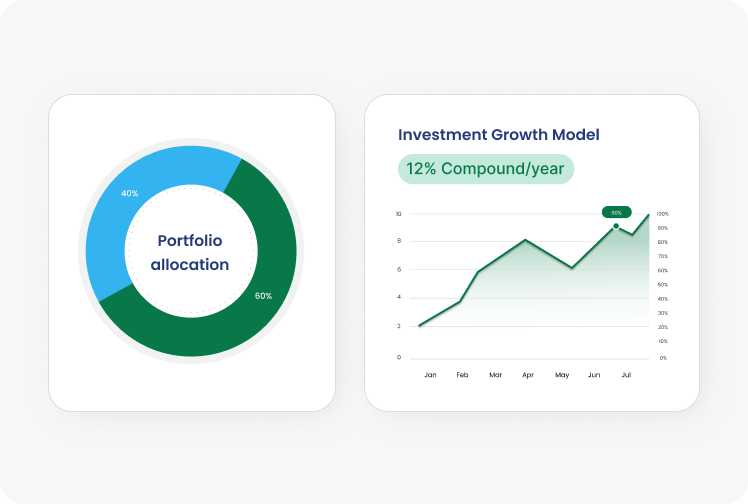
Task: Click the Investment Growth Model title
Action: [498, 134]
